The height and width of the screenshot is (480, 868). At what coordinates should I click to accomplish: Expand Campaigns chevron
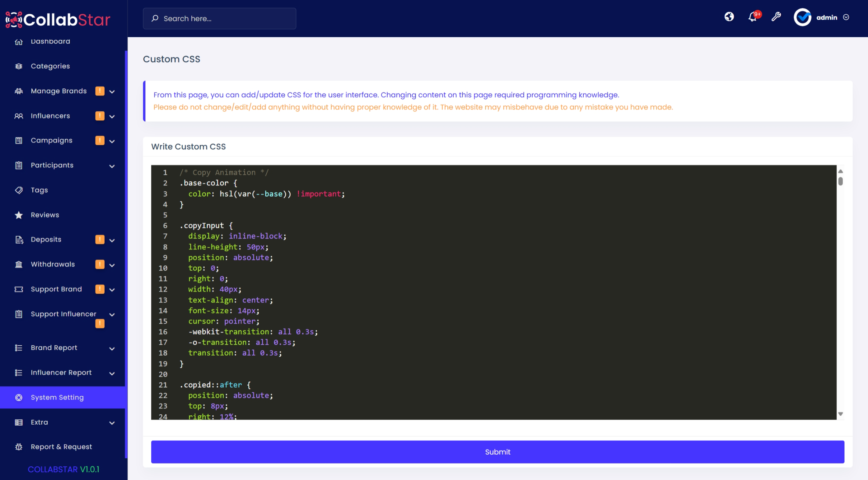pyautogui.click(x=112, y=141)
